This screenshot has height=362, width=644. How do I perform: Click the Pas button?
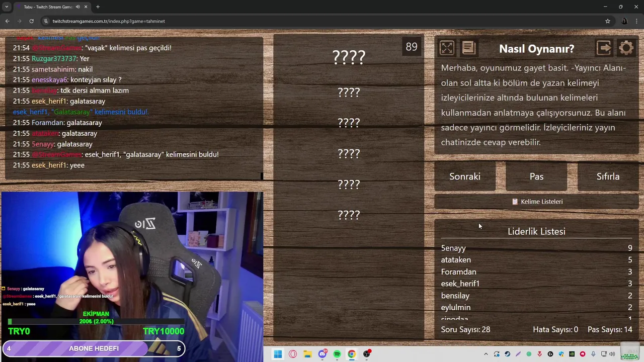coord(536,176)
